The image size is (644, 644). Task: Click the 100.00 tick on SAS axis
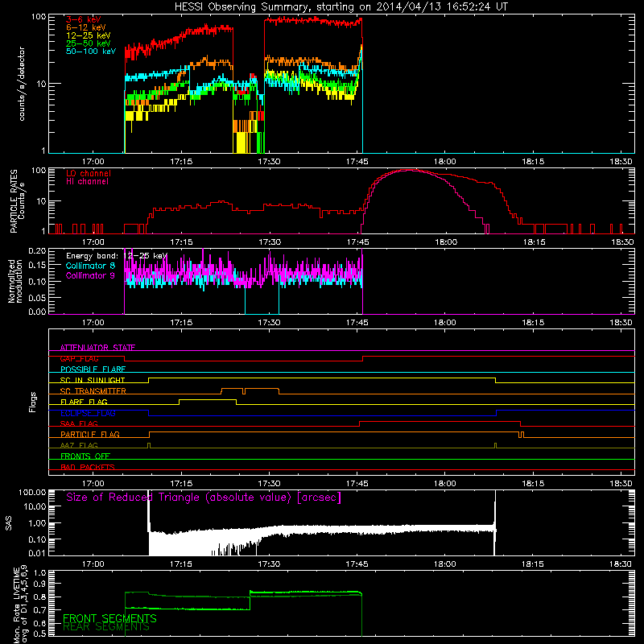(31, 492)
